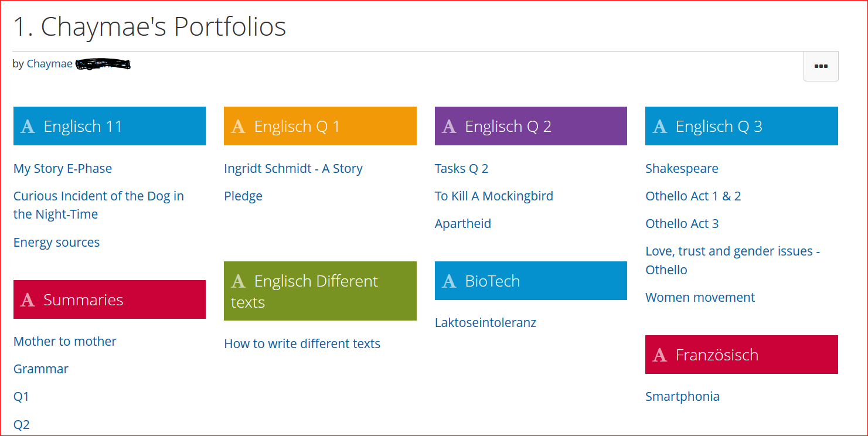868x436 pixels.
Task: Open My Story E-Phase page
Action: point(63,169)
